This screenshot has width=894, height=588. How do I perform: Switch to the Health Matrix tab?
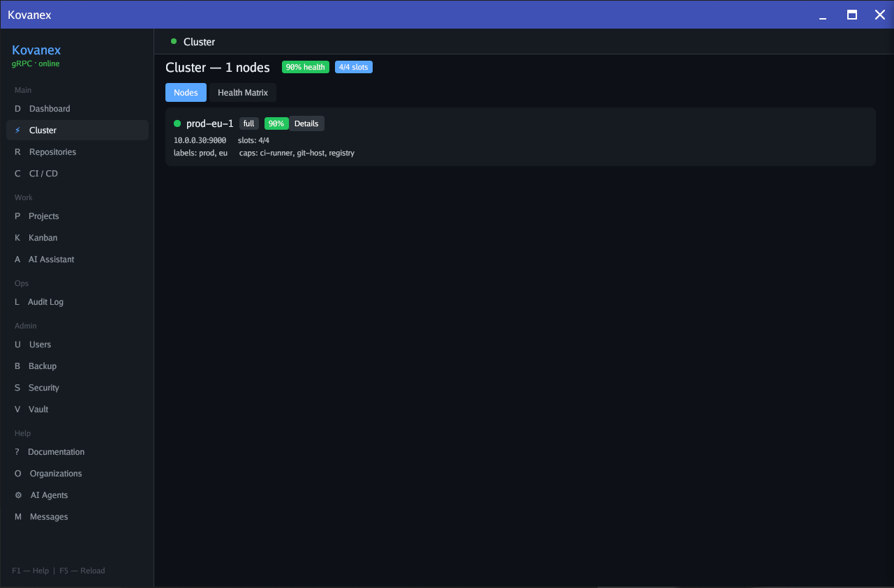[x=242, y=92]
